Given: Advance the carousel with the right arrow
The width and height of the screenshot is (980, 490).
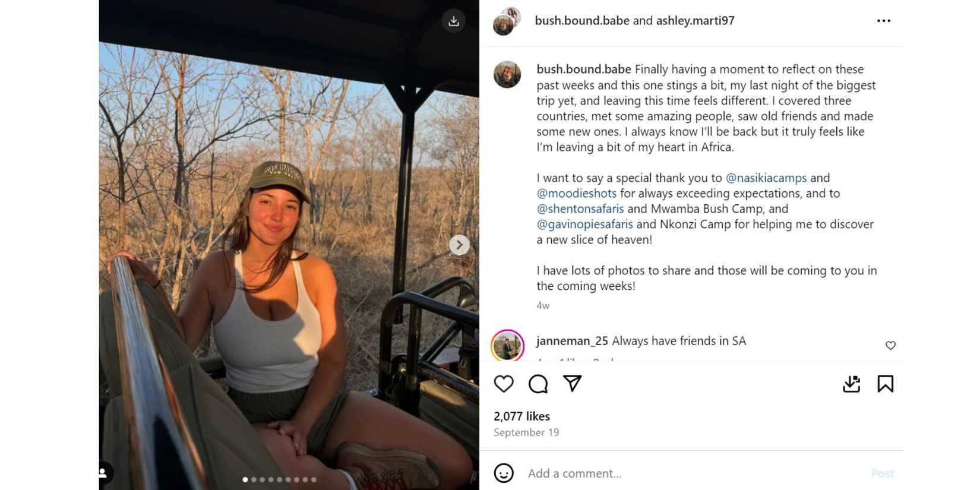Looking at the screenshot, I should point(459,244).
